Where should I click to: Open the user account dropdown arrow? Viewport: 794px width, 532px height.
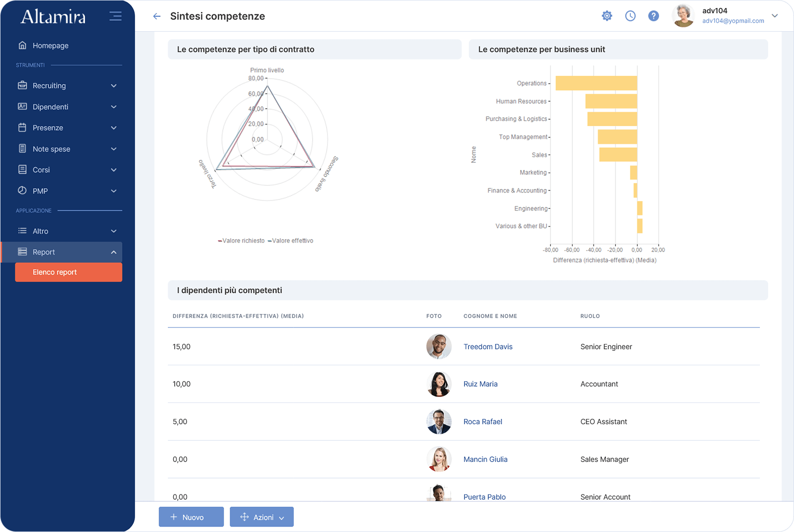pos(775,16)
